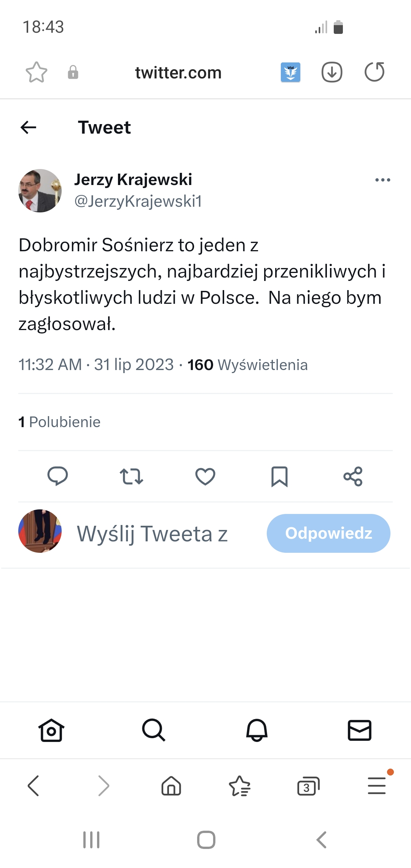Open the browser download icon
The width and height of the screenshot is (411, 868).
[332, 72]
